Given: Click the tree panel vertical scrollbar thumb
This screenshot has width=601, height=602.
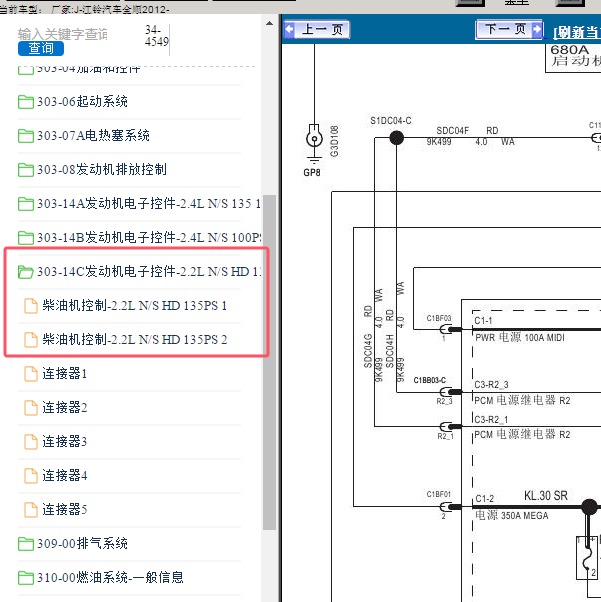Looking at the screenshot, I should (270, 362).
